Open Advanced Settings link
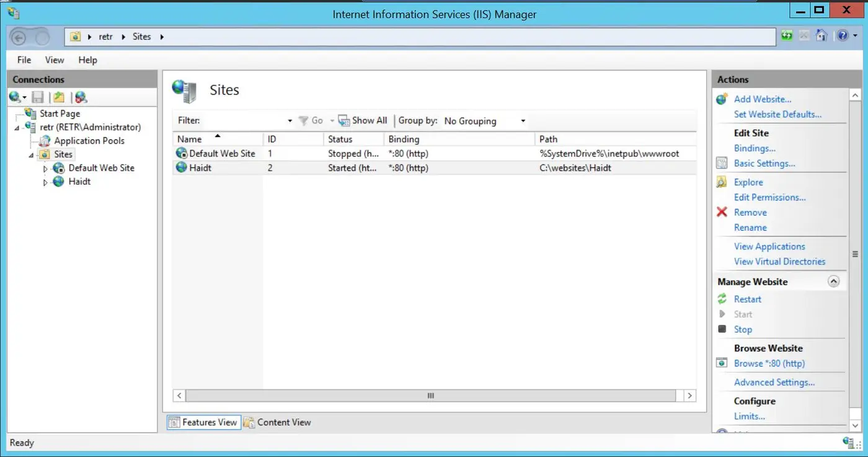The width and height of the screenshot is (868, 457). [774, 383]
